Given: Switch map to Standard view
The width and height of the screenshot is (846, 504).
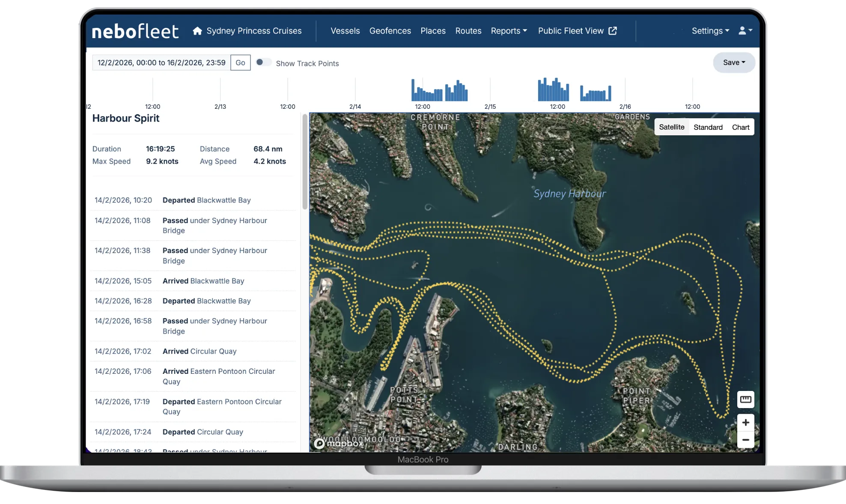Looking at the screenshot, I should click(x=708, y=127).
